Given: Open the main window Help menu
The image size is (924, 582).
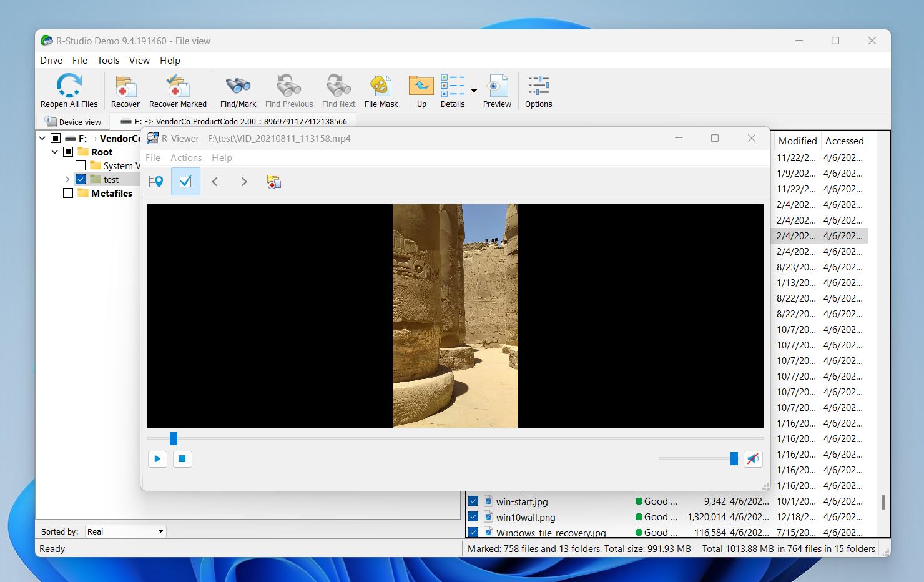Looking at the screenshot, I should point(170,61).
